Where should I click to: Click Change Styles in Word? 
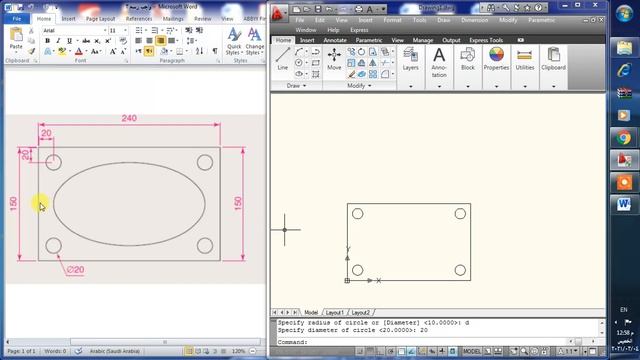254,42
